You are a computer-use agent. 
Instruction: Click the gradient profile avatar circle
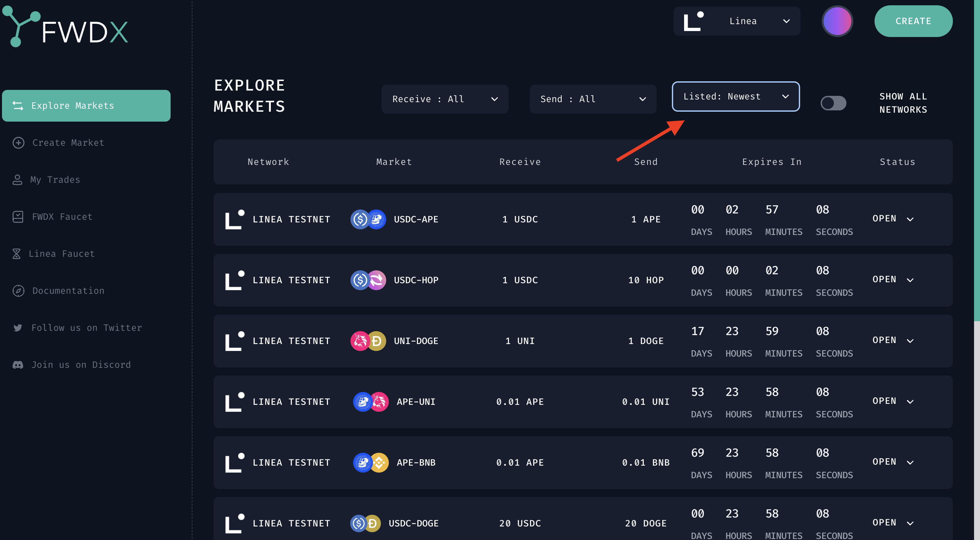pos(837,21)
